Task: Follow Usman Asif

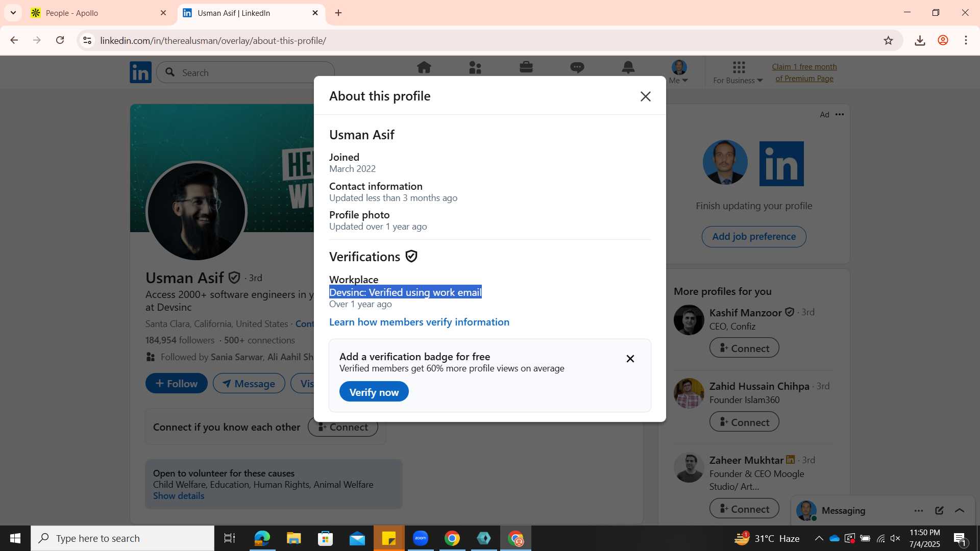Action: [177, 383]
